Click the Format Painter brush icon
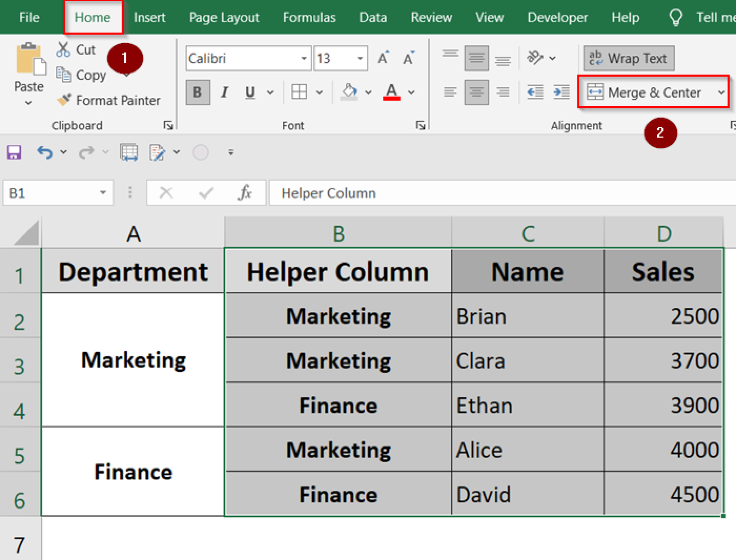This screenshot has height=560, width=736. pos(64,100)
